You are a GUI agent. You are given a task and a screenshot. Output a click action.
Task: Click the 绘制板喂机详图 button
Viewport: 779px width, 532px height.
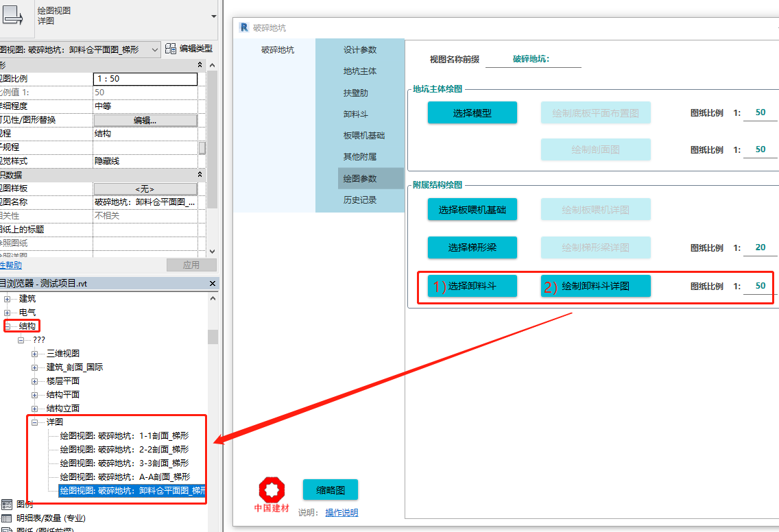595,210
